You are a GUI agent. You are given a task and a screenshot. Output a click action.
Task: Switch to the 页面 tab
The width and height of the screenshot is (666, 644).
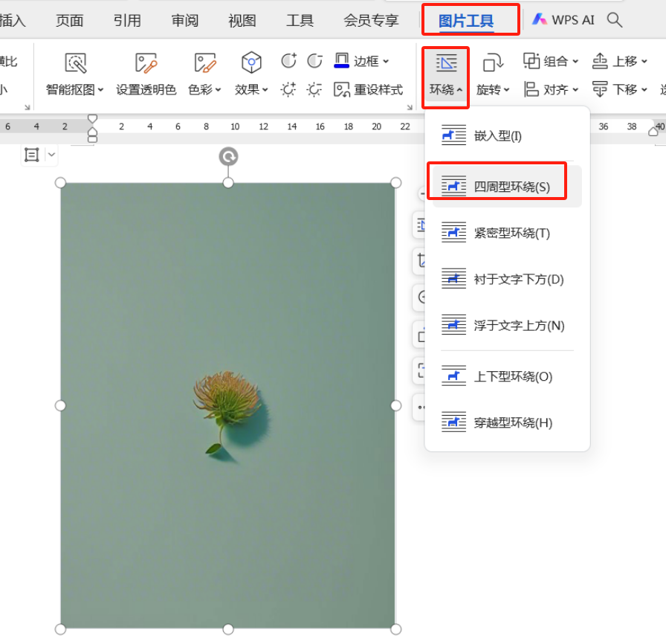(x=70, y=20)
